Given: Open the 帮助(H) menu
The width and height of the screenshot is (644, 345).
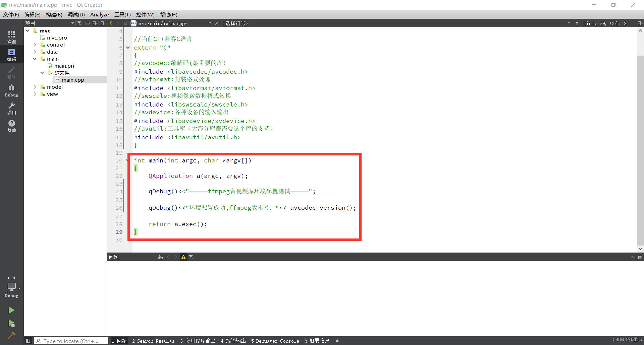Looking at the screenshot, I should click(168, 14).
